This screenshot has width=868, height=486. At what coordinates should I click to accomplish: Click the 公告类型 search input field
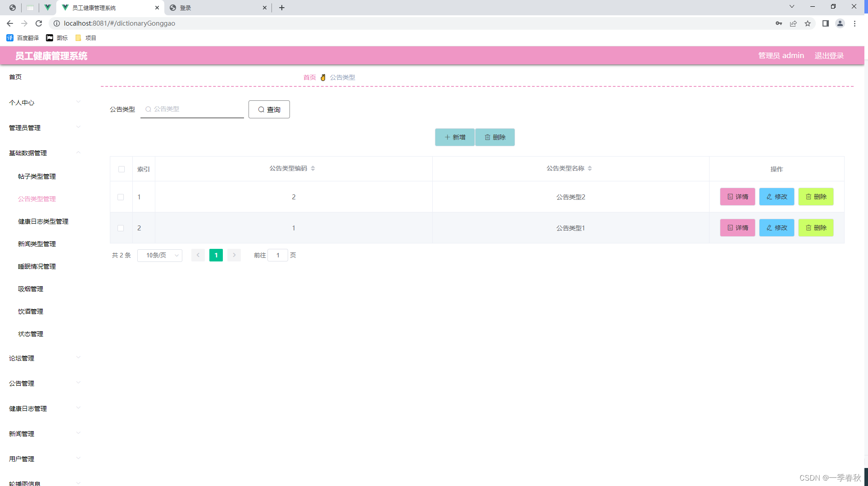click(192, 109)
